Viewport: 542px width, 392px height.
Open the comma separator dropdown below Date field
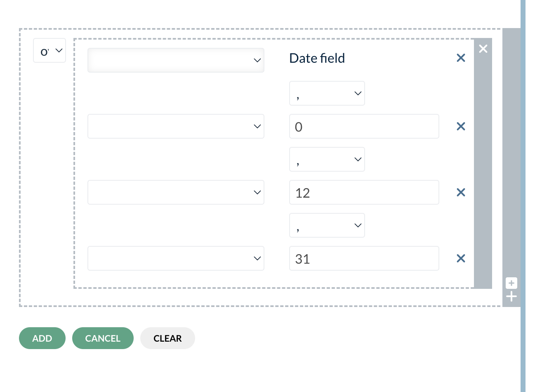tap(327, 93)
